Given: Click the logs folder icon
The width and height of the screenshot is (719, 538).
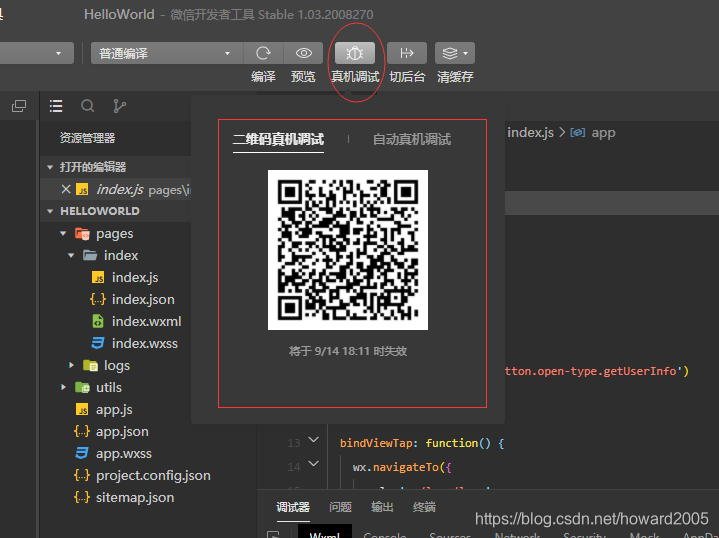Looking at the screenshot, I should [90, 366].
